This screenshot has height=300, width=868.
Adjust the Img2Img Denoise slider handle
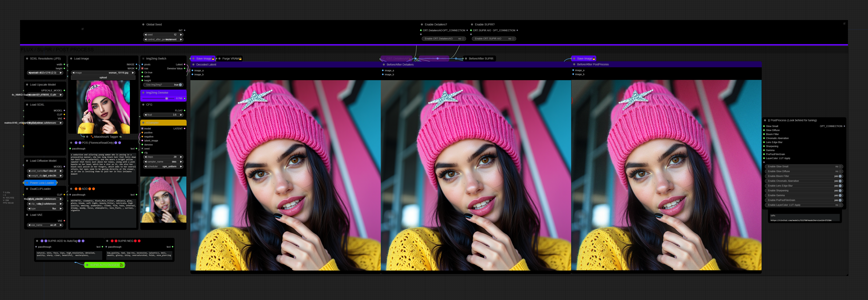[167, 98]
